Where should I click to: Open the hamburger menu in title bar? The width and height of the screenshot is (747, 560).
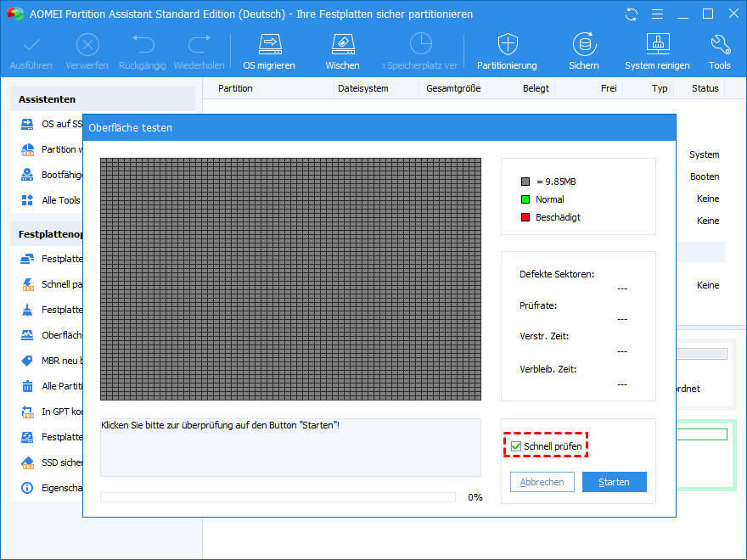coord(657,14)
